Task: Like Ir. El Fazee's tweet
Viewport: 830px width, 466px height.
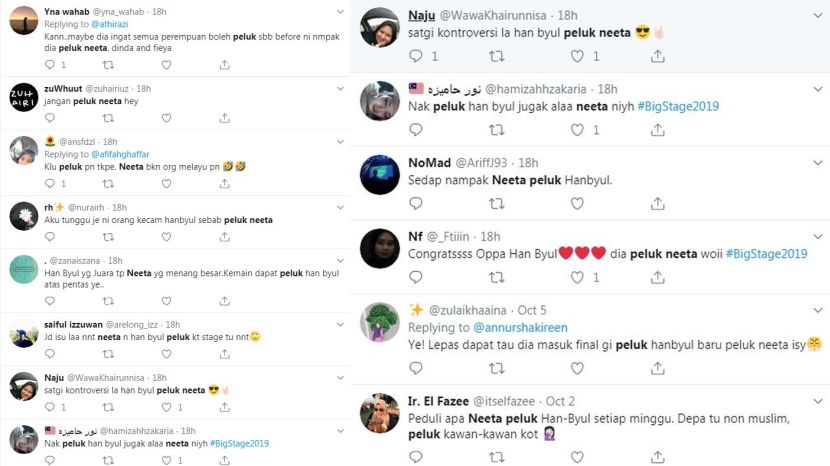Action: (x=577, y=456)
